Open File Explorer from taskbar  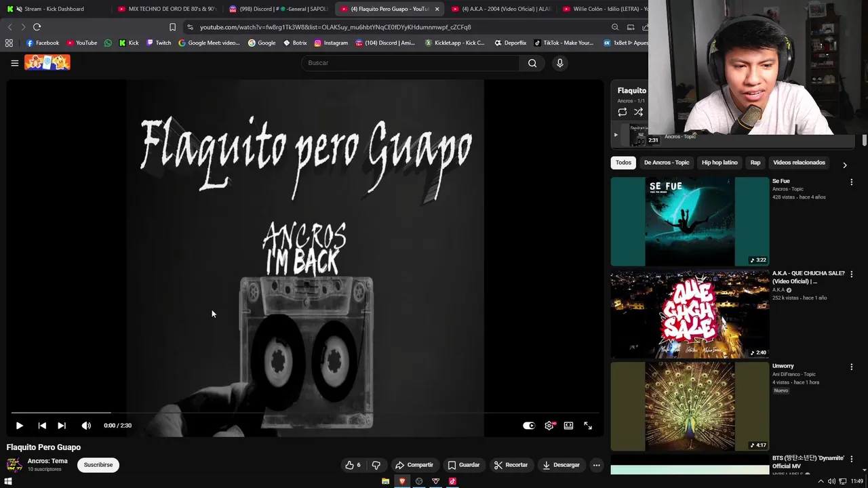pyautogui.click(x=385, y=481)
